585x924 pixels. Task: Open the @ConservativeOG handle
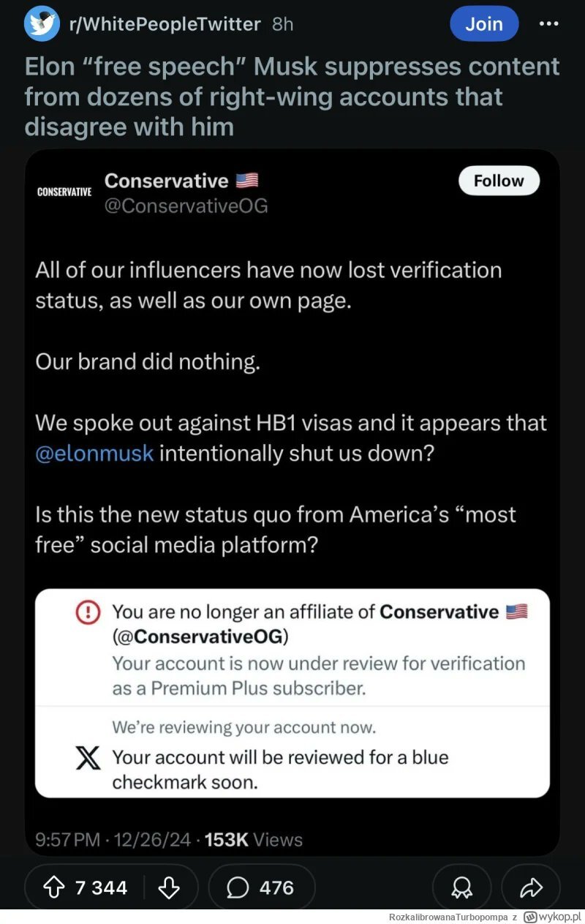pos(186,206)
